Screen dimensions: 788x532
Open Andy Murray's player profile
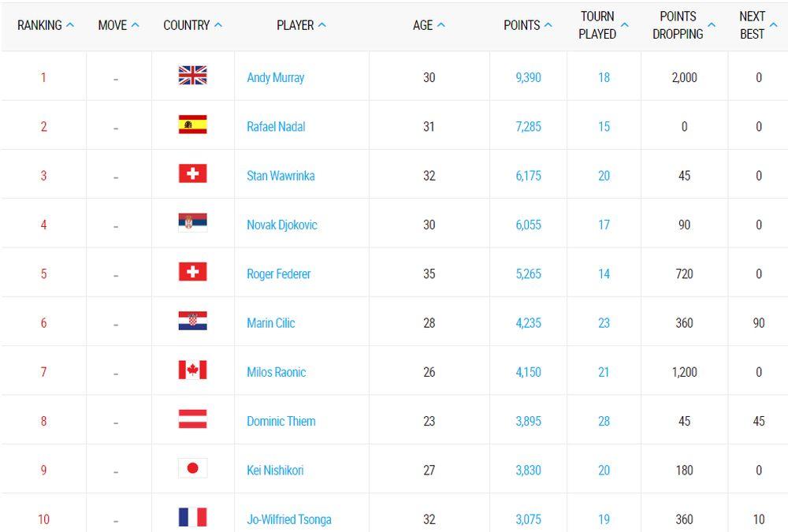point(275,77)
